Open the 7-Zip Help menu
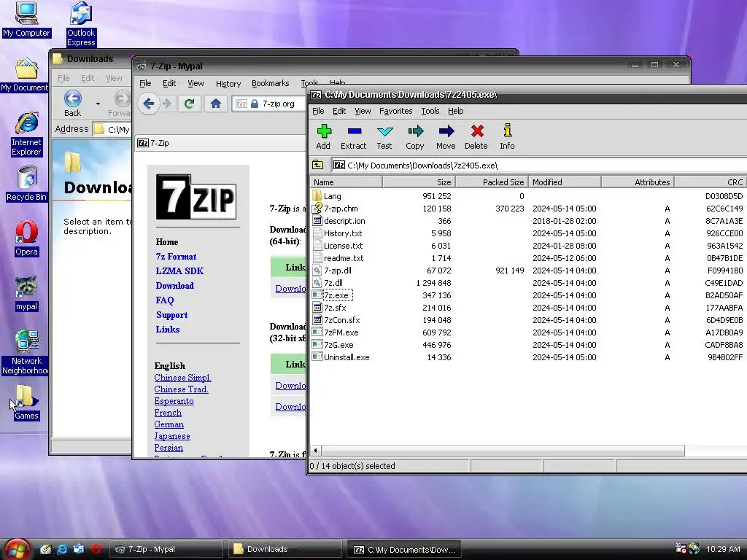 point(455,111)
